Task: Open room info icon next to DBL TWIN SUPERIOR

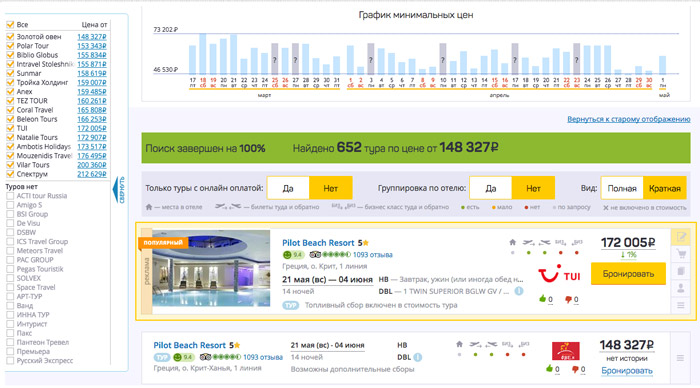Action: (x=519, y=291)
